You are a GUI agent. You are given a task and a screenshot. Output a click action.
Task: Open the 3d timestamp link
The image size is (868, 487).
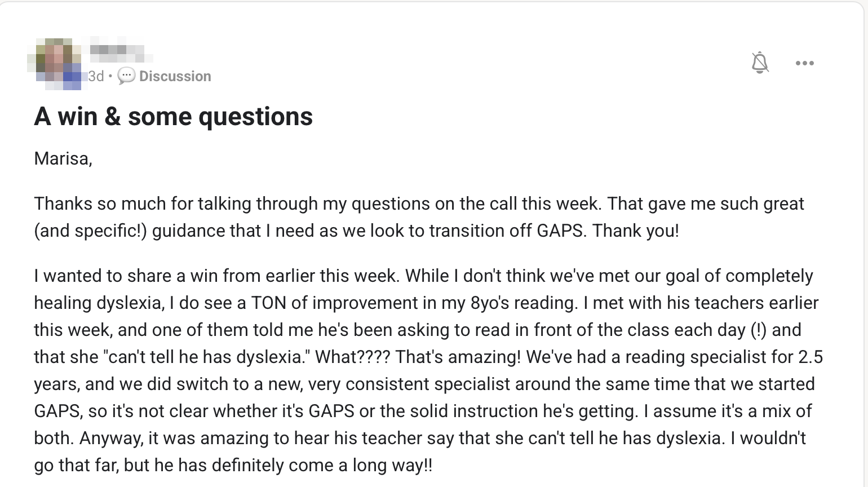click(x=96, y=76)
